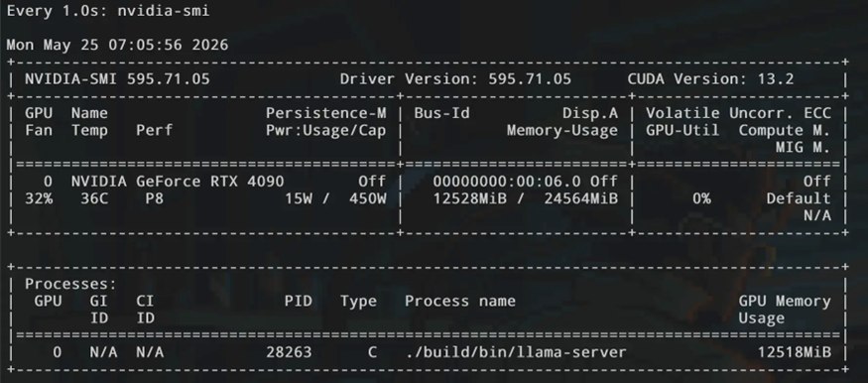Click the 'Every 1.0s: nvidia-smi' watch header
This screenshot has width=868, height=383.
click(108, 11)
